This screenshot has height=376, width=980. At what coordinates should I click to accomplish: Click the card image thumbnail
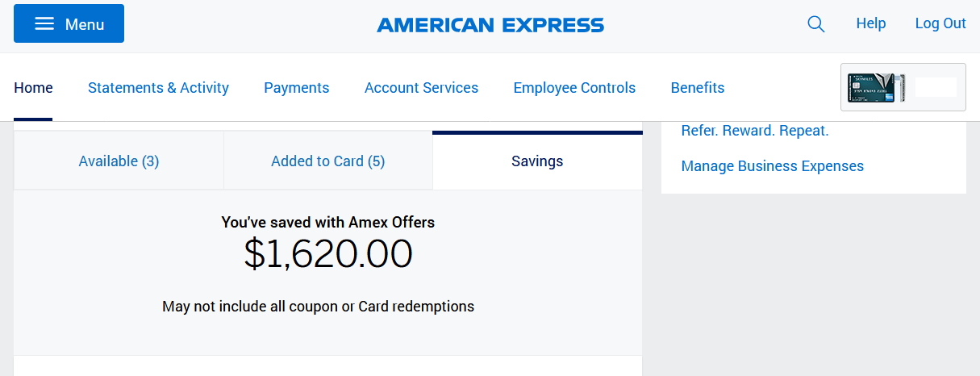click(x=877, y=87)
